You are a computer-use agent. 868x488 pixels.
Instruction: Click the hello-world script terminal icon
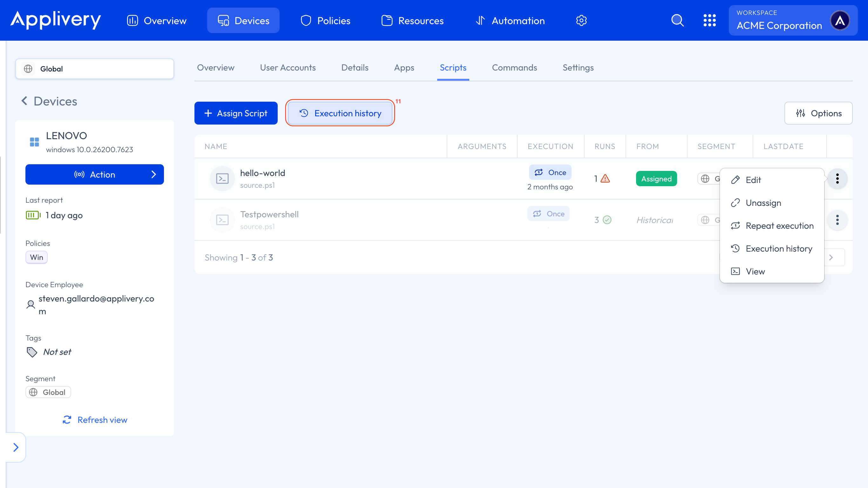222,179
